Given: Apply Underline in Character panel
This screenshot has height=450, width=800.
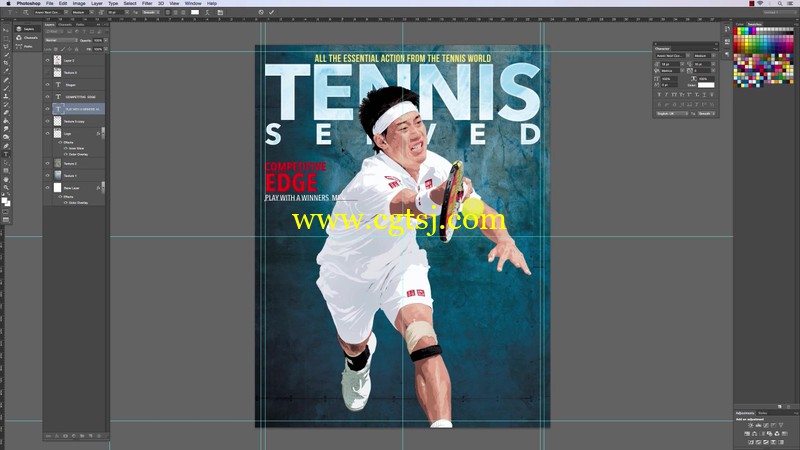Looking at the screenshot, I should tap(704, 94).
